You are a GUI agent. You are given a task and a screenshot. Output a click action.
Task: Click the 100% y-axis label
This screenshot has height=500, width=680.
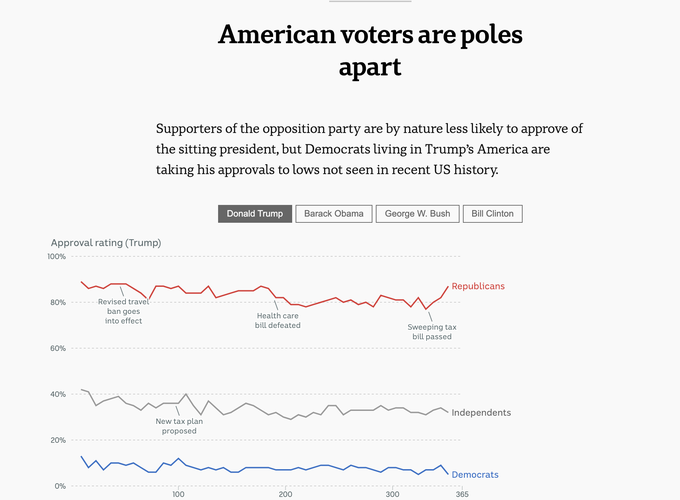pos(56,257)
